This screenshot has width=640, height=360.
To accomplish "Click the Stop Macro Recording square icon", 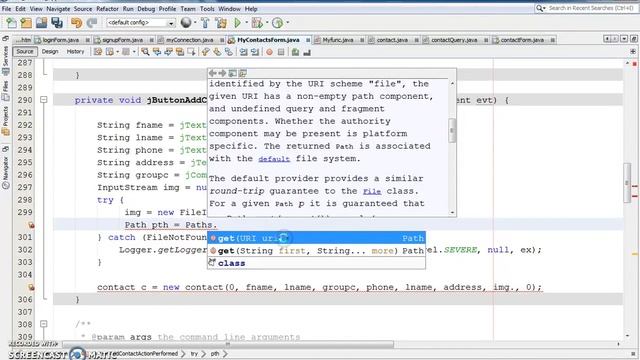I will 281,52.
